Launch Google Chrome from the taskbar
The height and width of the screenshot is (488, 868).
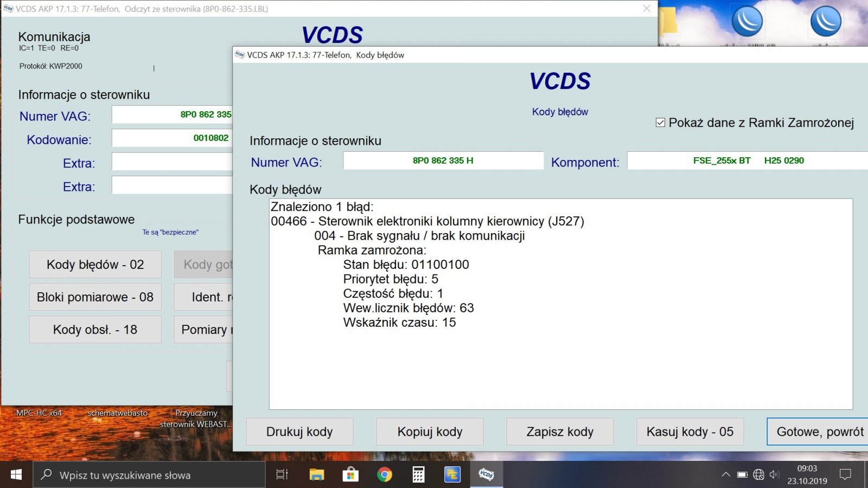(x=385, y=475)
